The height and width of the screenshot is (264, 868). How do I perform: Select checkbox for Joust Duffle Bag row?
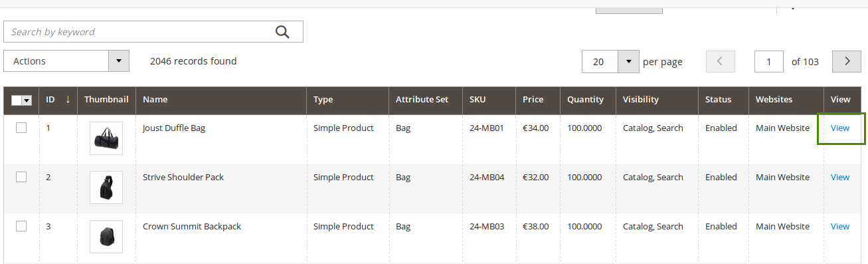[x=21, y=128]
